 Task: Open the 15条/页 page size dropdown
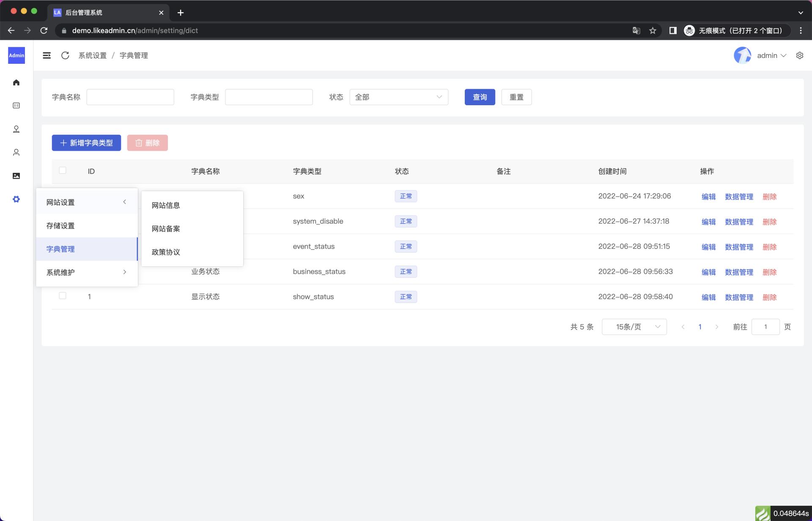(x=634, y=327)
